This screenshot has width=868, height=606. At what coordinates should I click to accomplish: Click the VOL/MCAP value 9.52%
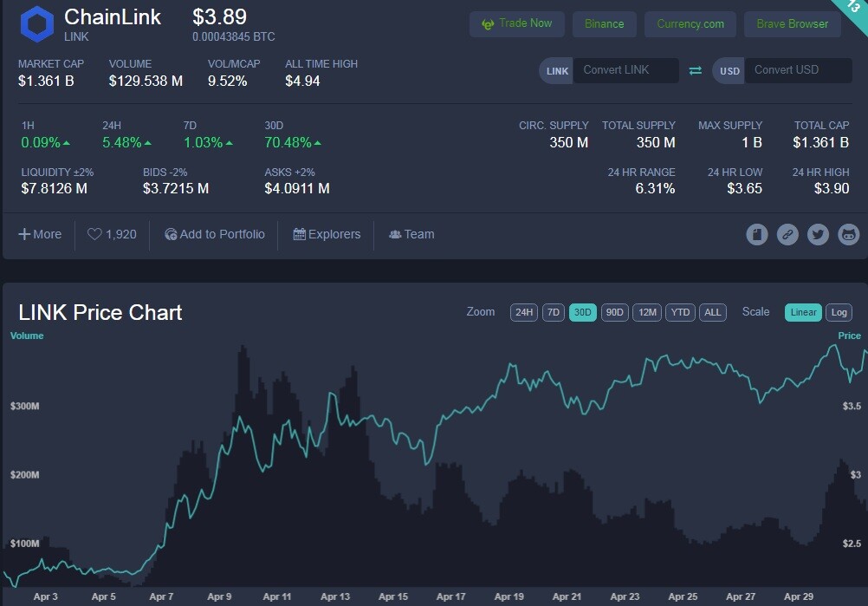point(227,81)
